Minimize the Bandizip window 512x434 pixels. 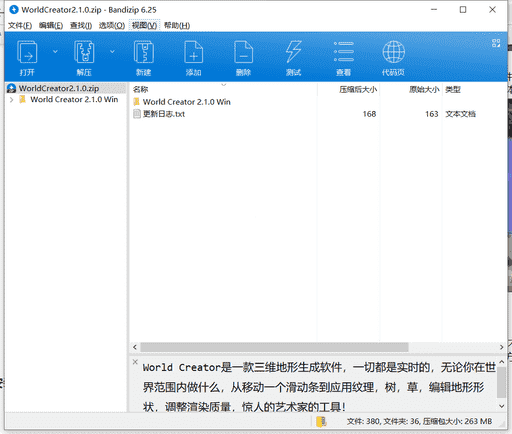(x=434, y=10)
